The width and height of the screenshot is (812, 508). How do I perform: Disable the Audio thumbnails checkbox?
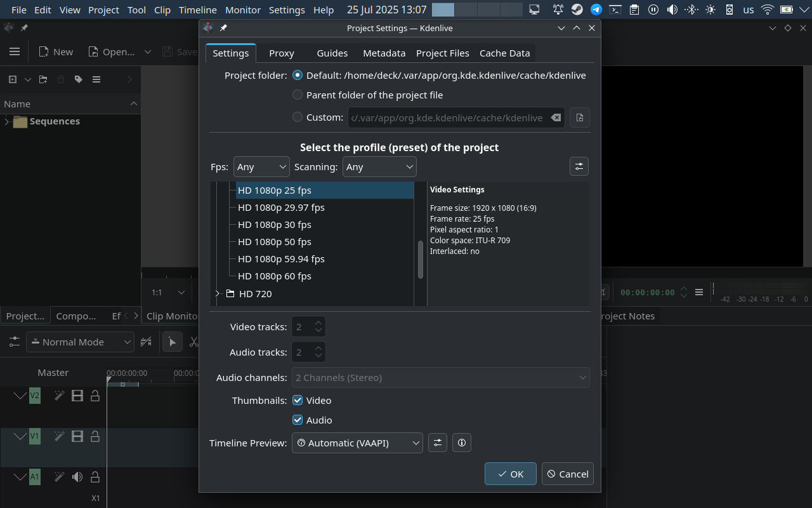tap(298, 420)
